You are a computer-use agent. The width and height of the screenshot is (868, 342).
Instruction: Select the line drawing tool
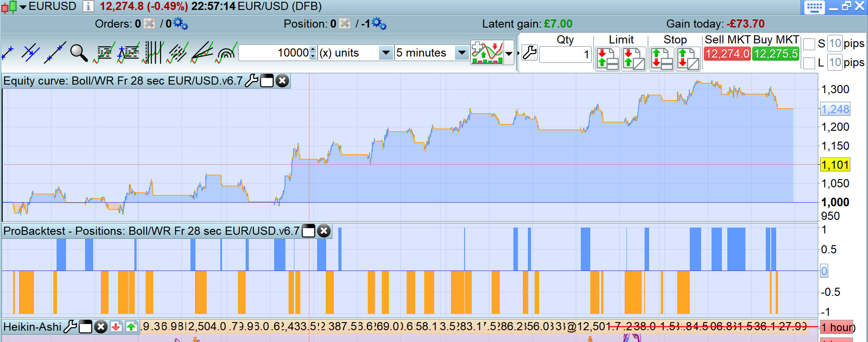click(8, 53)
